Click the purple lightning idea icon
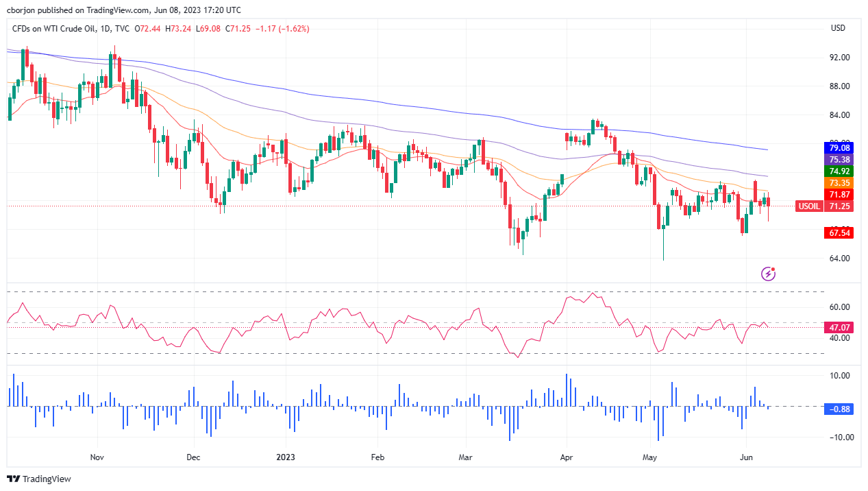The width and height of the screenshot is (868, 491). pos(767,274)
